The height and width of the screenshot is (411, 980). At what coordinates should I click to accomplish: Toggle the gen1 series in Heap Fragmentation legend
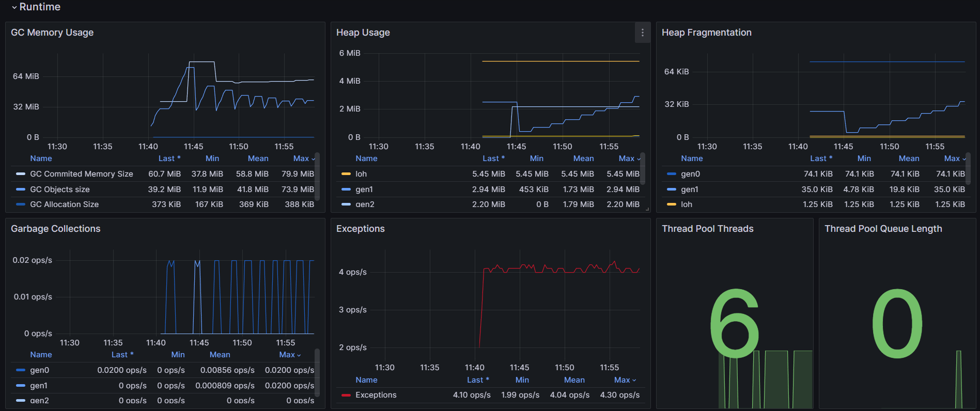click(689, 189)
